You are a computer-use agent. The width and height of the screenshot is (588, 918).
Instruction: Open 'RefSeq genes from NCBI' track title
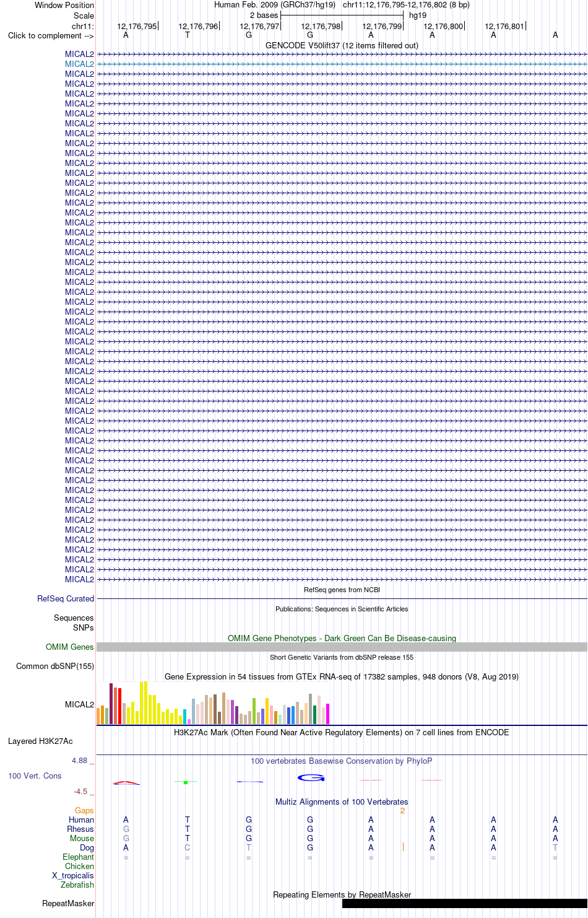tap(342, 590)
